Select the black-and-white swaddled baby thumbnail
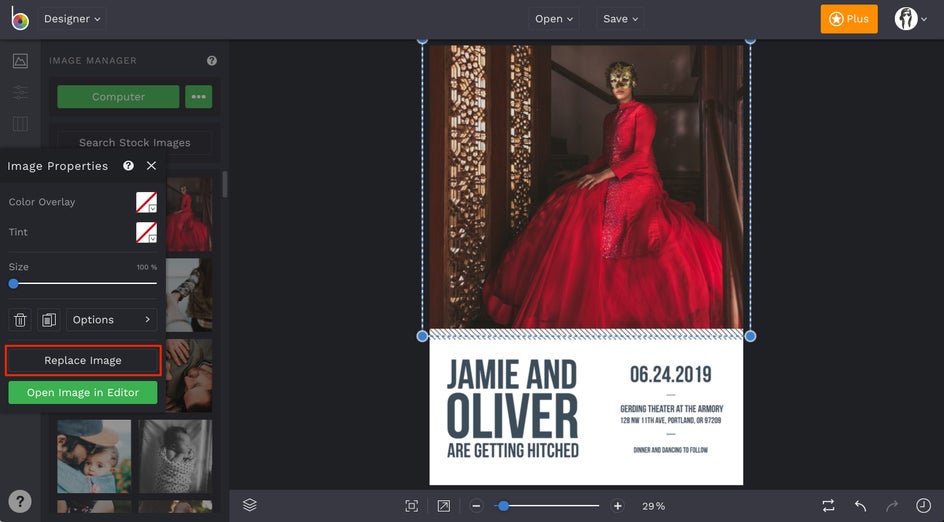Image resolution: width=944 pixels, height=522 pixels. click(176, 456)
